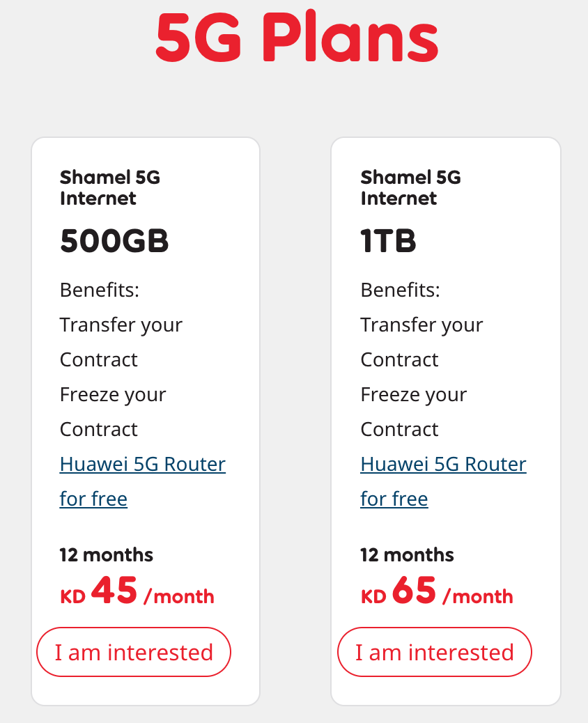Select the 1TB plan size heading
The height and width of the screenshot is (723, 588).
(388, 241)
